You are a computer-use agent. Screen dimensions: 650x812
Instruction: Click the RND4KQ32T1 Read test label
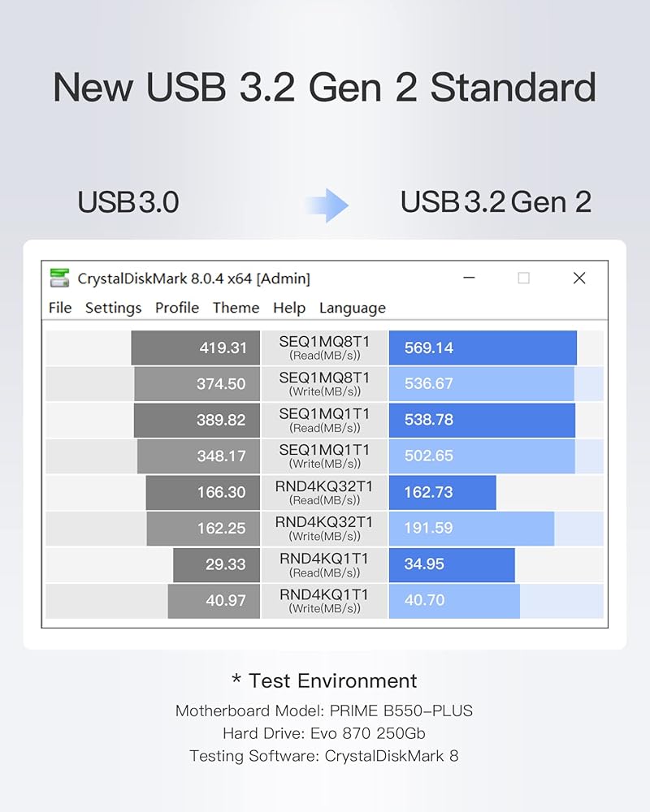[324, 492]
